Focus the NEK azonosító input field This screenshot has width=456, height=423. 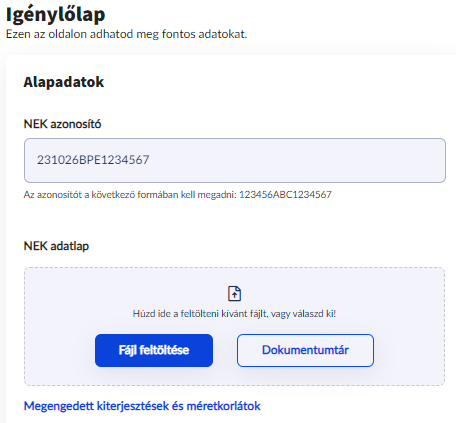pos(235,160)
